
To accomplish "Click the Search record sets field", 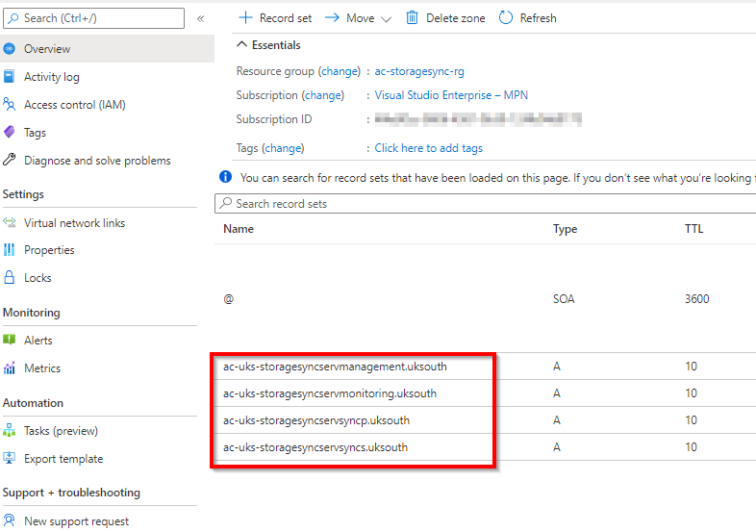I will click(x=481, y=204).
